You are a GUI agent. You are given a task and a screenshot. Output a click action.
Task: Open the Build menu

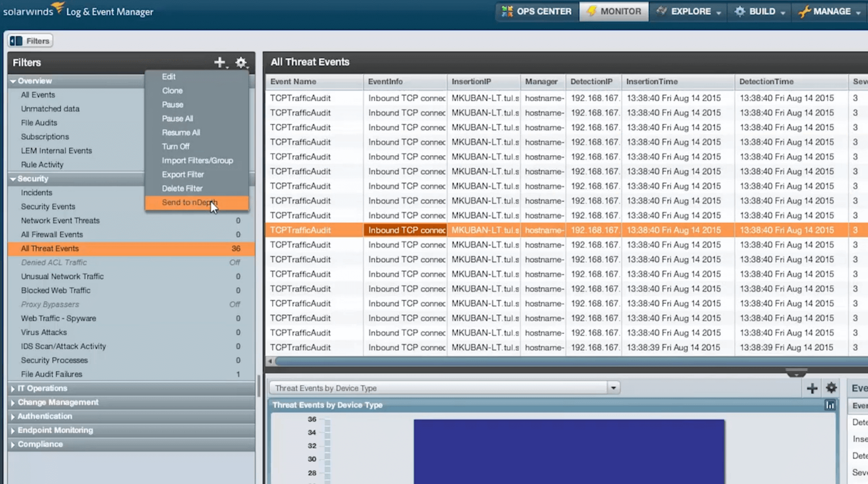coord(760,11)
